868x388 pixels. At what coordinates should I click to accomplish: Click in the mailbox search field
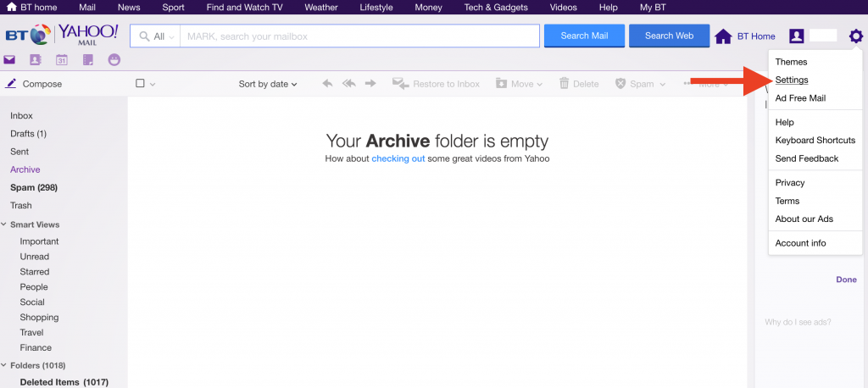359,36
